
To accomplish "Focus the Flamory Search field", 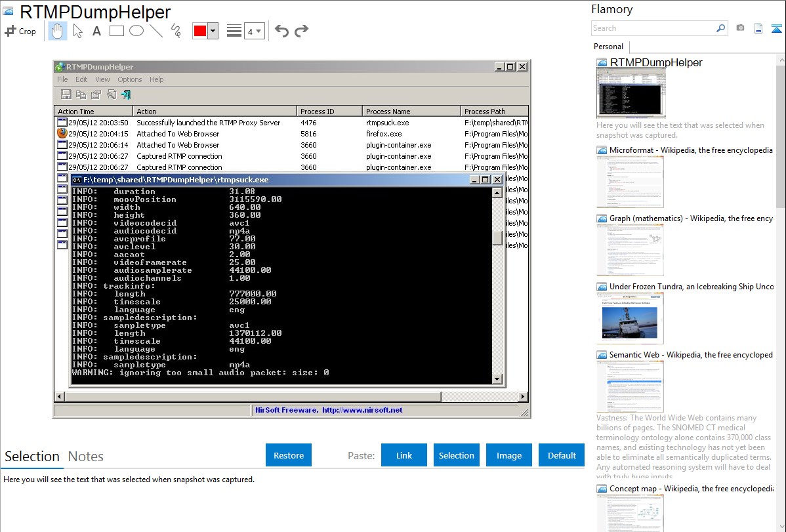I will click(653, 28).
